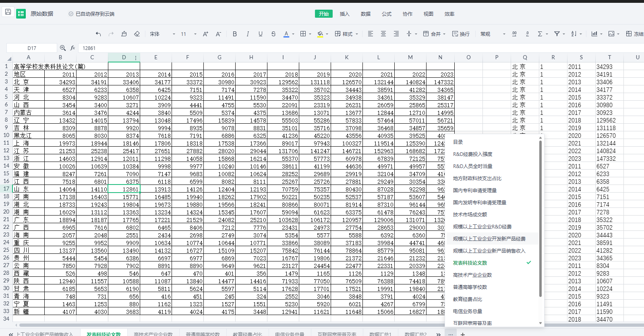The height and width of the screenshot is (336, 644).
Task: Click the insert chart icon
Action: [594, 34]
